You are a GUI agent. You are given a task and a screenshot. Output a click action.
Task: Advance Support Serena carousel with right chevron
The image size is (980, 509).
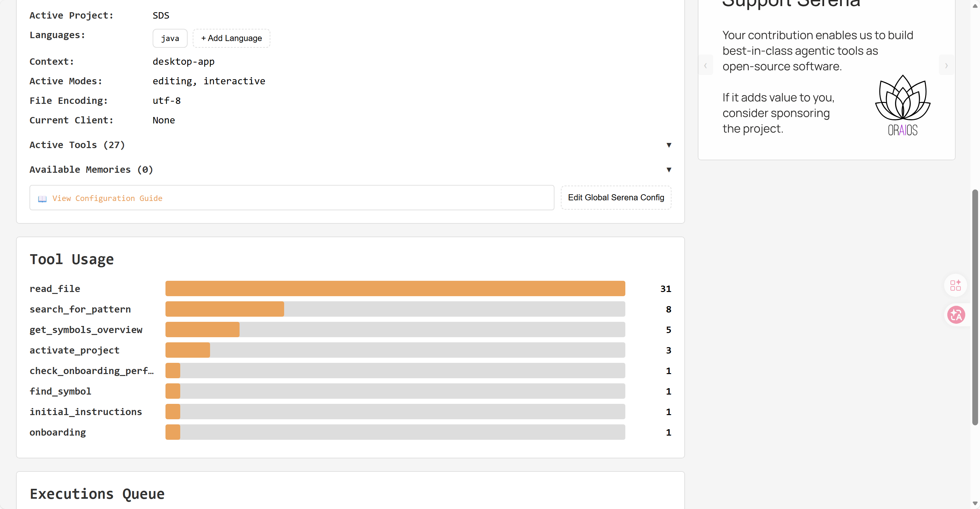coord(946,65)
